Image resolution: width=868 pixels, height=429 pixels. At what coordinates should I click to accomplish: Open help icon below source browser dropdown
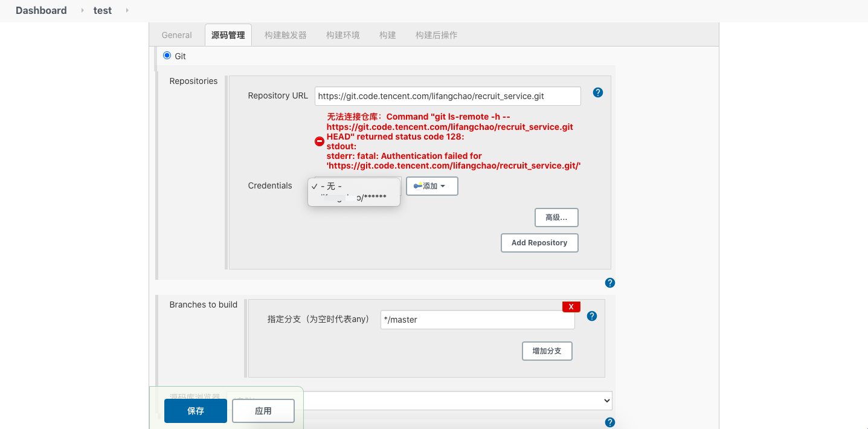610,422
